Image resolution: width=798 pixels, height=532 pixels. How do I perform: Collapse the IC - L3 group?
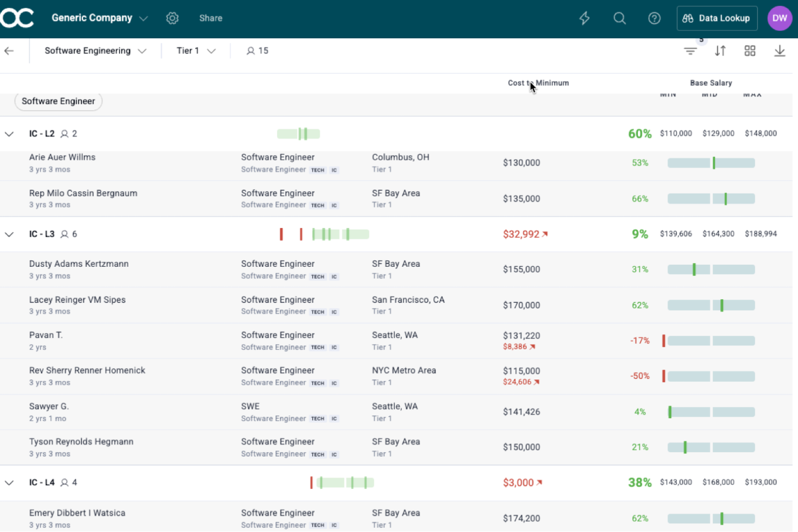[9, 234]
